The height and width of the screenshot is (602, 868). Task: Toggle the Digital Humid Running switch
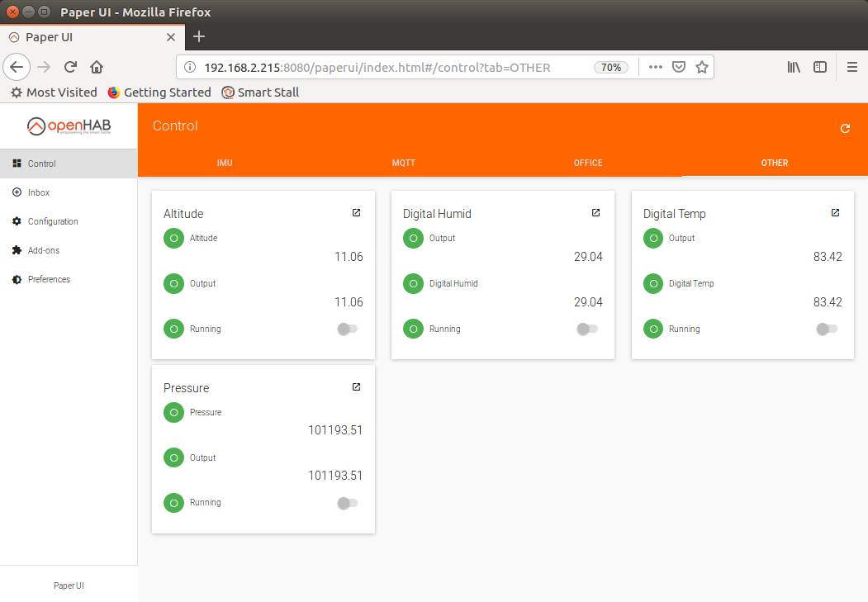pos(586,329)
